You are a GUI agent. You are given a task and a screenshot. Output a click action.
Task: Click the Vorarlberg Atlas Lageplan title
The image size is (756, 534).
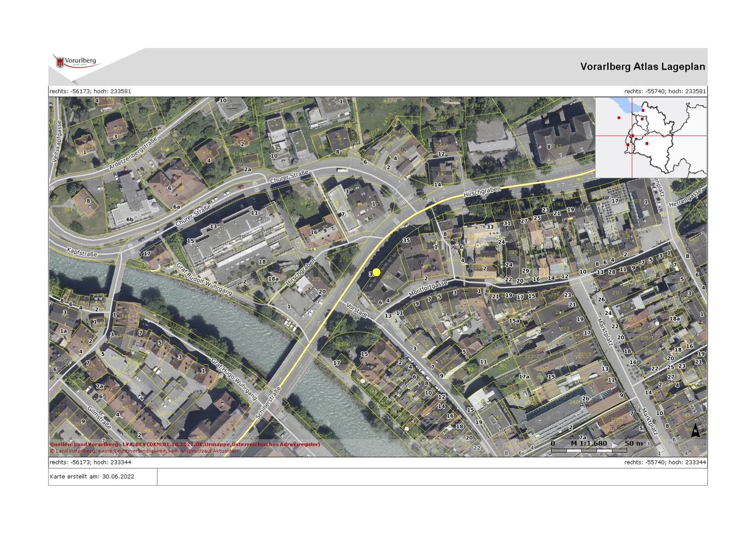[642, 67]
